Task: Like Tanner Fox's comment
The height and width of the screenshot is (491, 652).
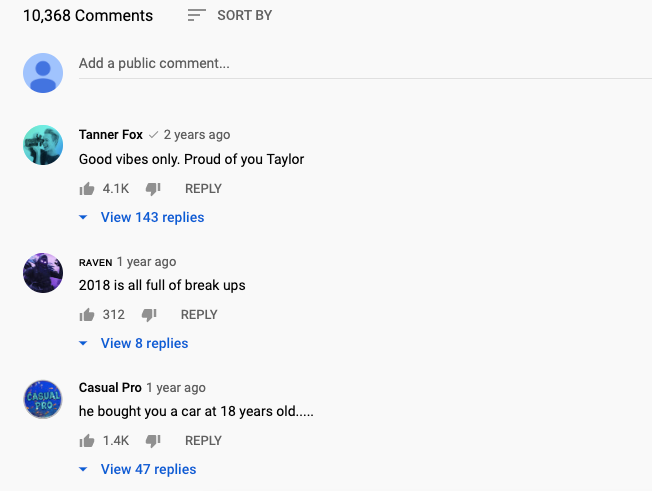Action: click(87, 189)
